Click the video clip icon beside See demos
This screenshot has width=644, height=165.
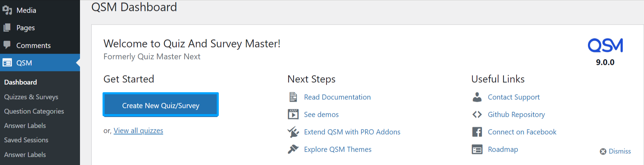click(x=293, y=114)
